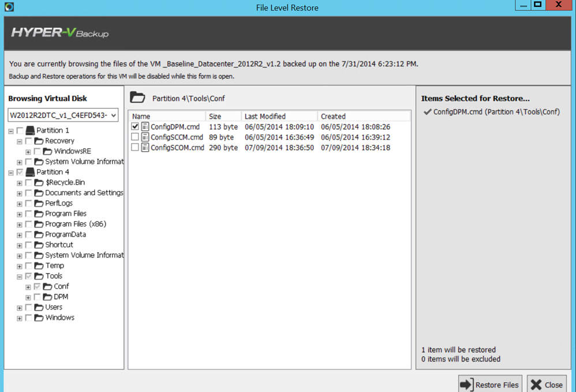Screen dimensions: 576x392
Task: Expand the Windows tree node
Action: click(20, 318)
